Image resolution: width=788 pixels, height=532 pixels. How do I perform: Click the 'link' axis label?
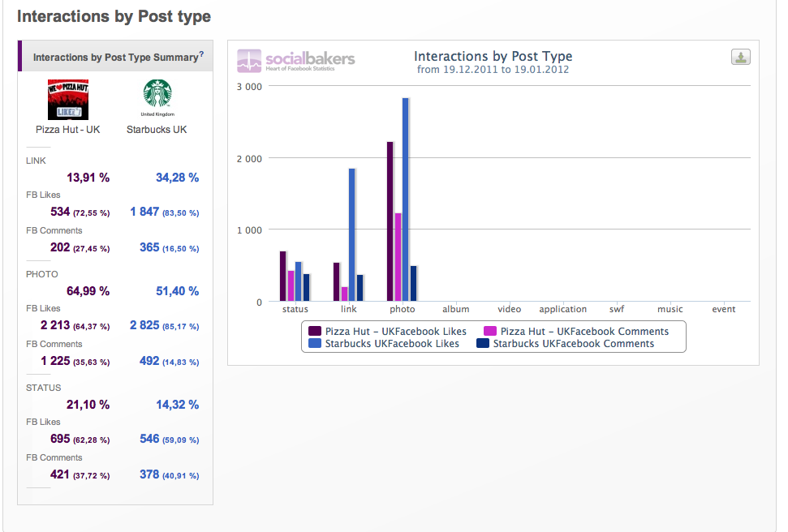pyautogui.click(x=349, y=309)
